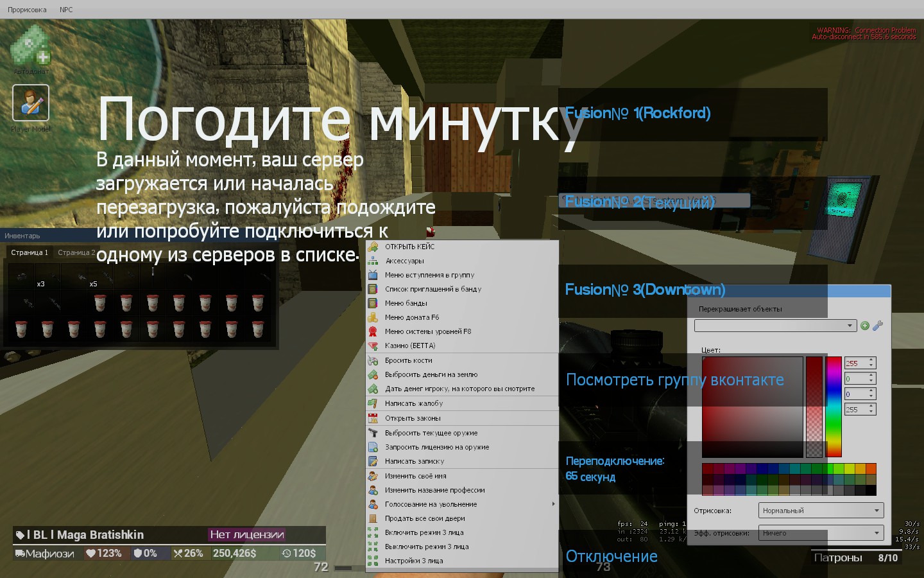Click the pistol icon for Выбросить текущее оружие
The image size is (924, 578).
pos(373,433)
